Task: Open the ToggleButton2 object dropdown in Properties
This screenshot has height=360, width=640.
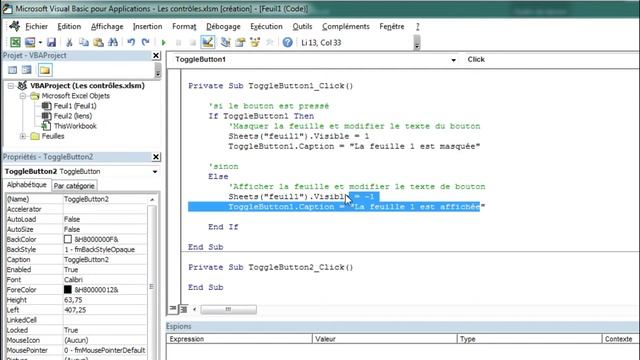Action: pos(155,172)
